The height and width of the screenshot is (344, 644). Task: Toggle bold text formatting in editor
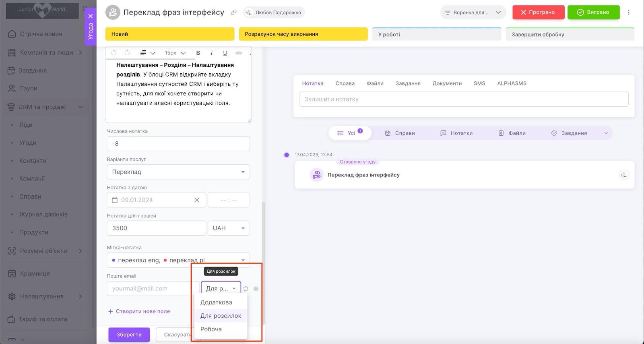click(198, 53)
